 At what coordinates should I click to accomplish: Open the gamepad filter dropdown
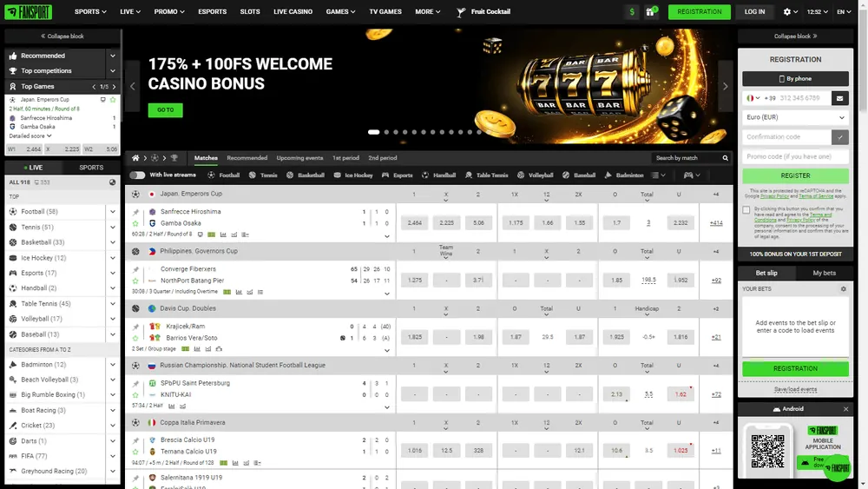pyautogui.click(x=692, y=175)
